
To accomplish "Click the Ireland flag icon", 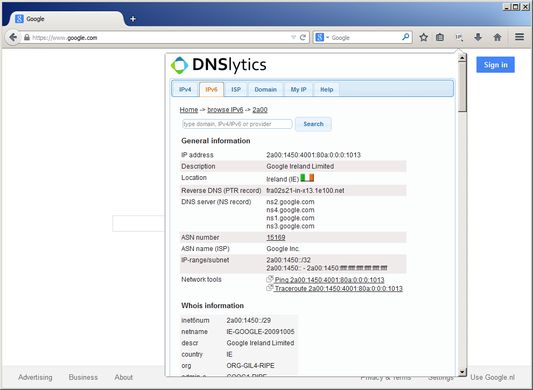I will (x=307, y=178).
